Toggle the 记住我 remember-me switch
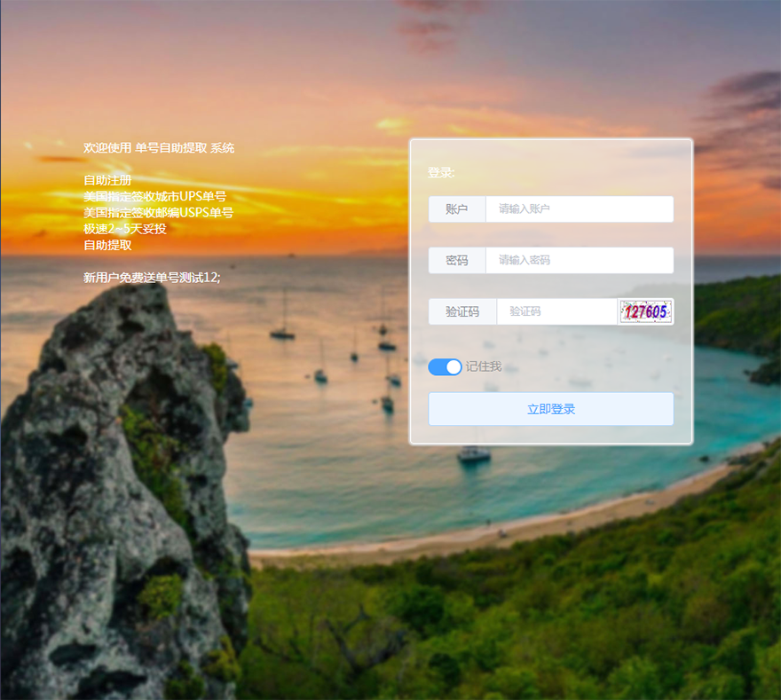Image resolution: width=781 pixels, height=700 pixels. [445, 366]
